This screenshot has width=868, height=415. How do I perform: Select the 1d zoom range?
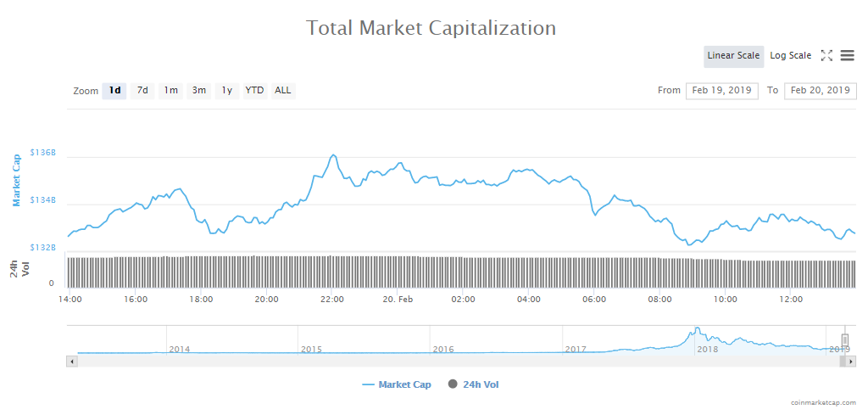coord(114,90)
